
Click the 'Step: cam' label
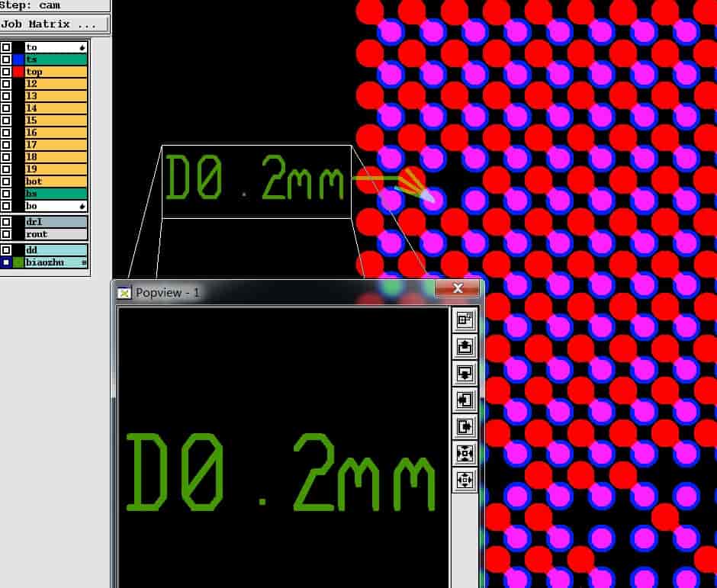[31, 5]
